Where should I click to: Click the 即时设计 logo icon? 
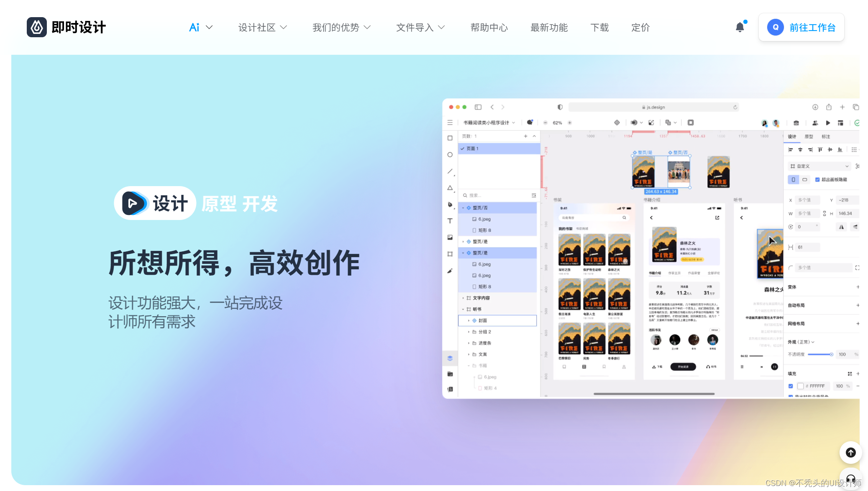pyautogui.click(x=37, y=27)
